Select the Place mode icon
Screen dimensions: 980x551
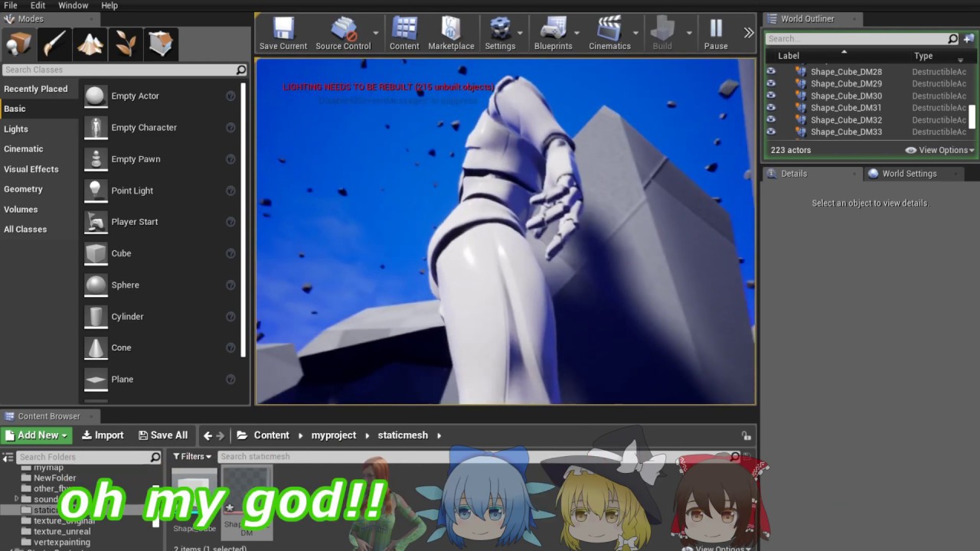[18, 44]
